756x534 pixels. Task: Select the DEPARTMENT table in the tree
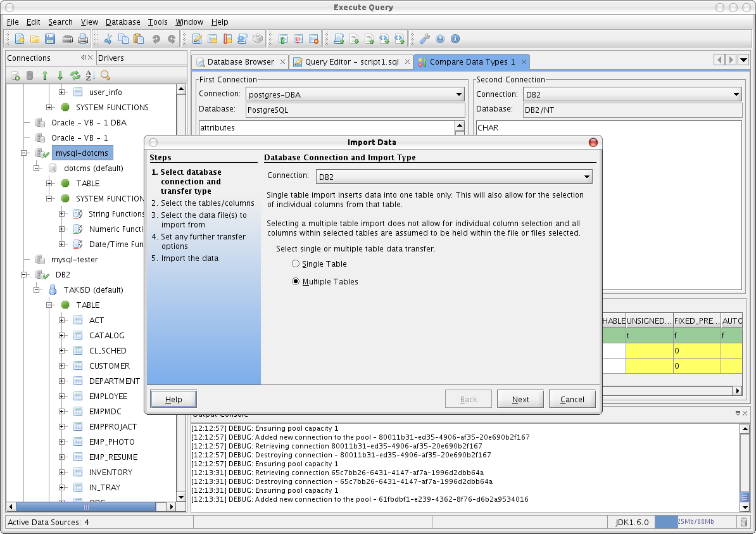[114, 381]
